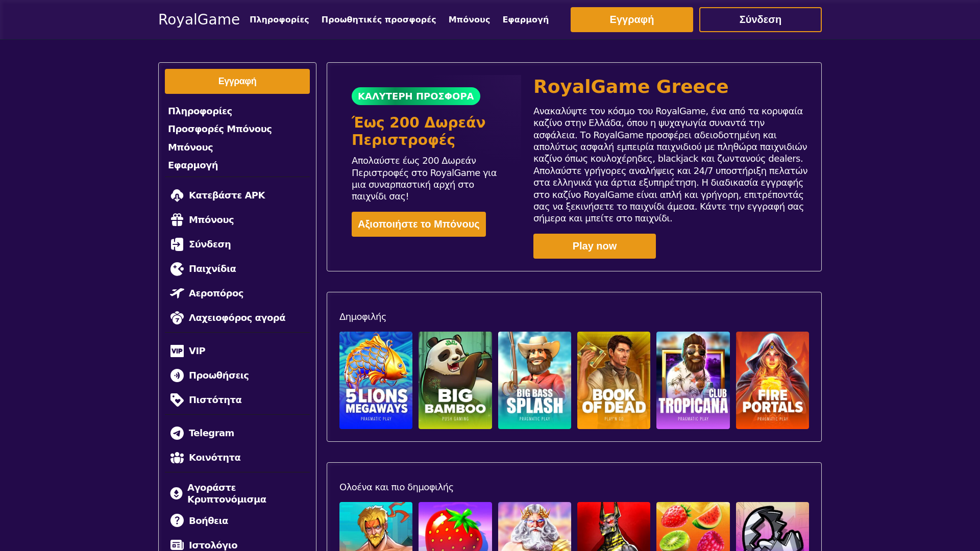Screen dimensions: 980x551
Task: Click the community people icon beside Κοινότητα
Action: click(177, 458)
